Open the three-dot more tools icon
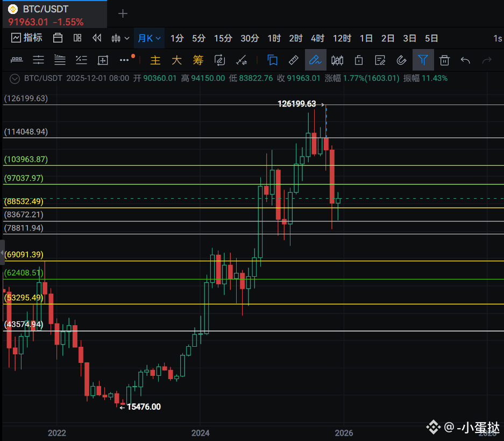The height and width of the screenshot is (441, 504). pos(124,60)
